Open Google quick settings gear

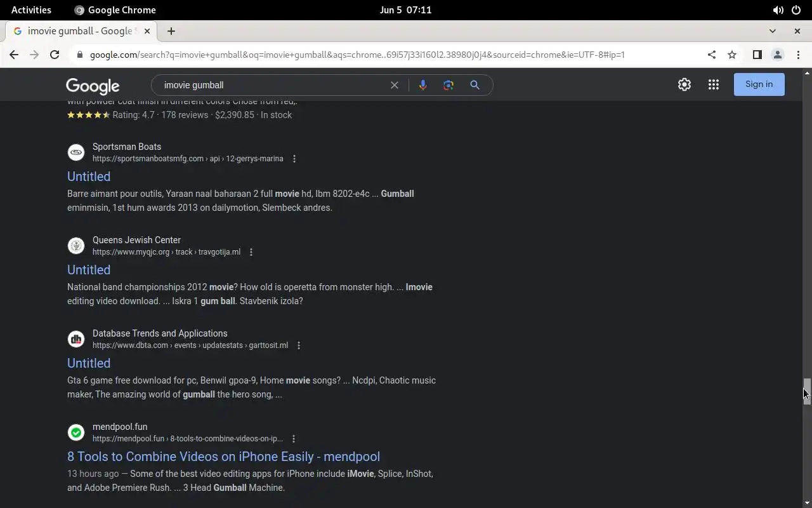click(x=684, y=84)
